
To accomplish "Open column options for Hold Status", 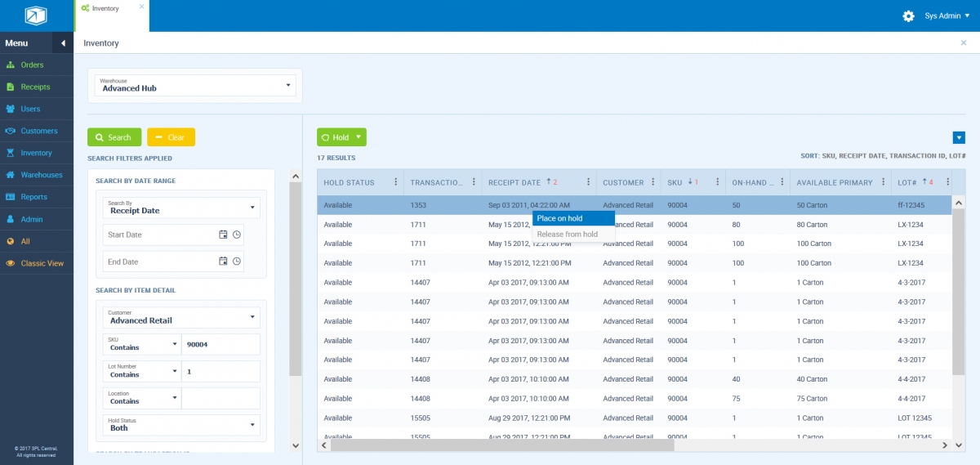I will coord(396,182).
